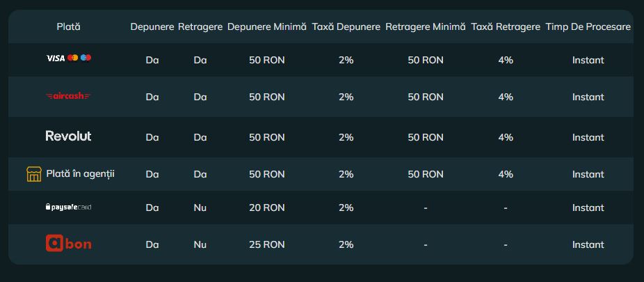
Task: Click the Retragere Minimă column header
Action: point(425,26)
